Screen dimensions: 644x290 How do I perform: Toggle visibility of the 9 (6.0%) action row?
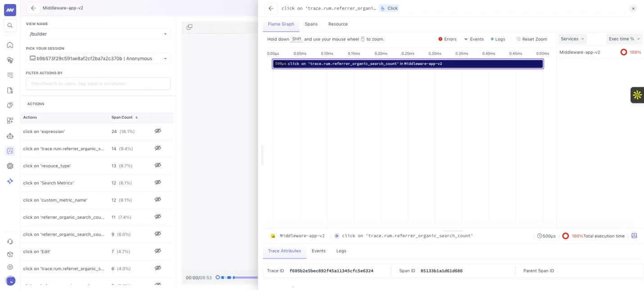(x=158, y=233)
